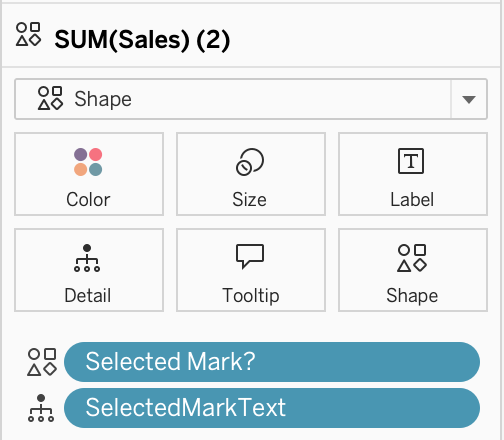Screen dimensions: 504x440
Task: Click the shapes icon in Shape card
Action: (x=412, y=258)
